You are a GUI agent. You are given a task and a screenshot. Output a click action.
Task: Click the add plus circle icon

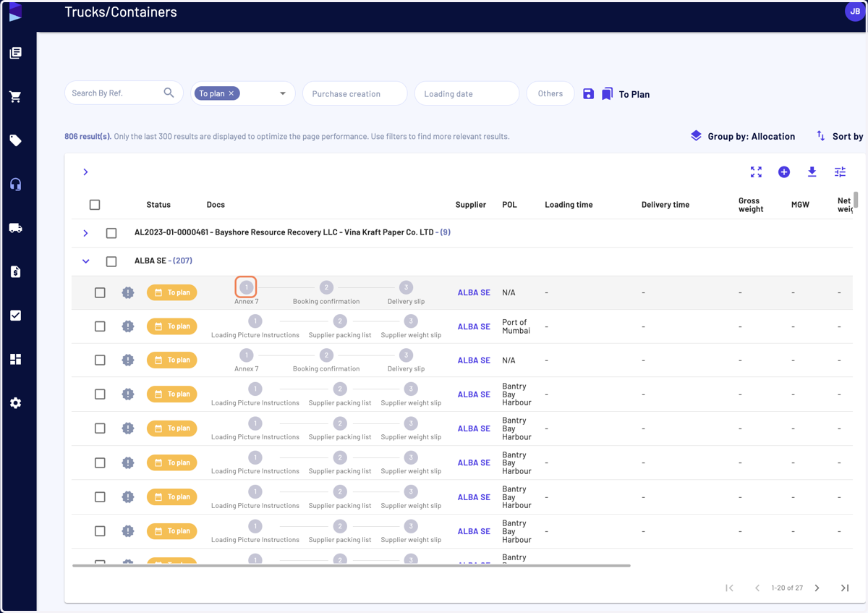(x=784, y=172)
